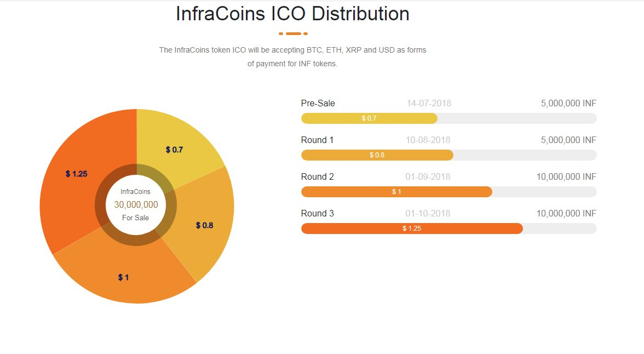The image size is (644, 354).
Task: Click the Round 3 $ 1.25 progress bar
Action: coord(412,229)
